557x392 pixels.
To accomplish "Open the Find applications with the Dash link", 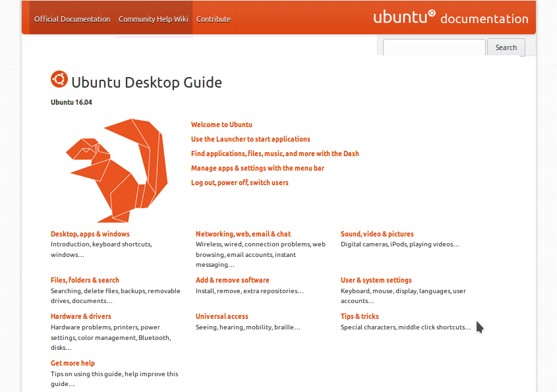I will [x=275, y=154].
